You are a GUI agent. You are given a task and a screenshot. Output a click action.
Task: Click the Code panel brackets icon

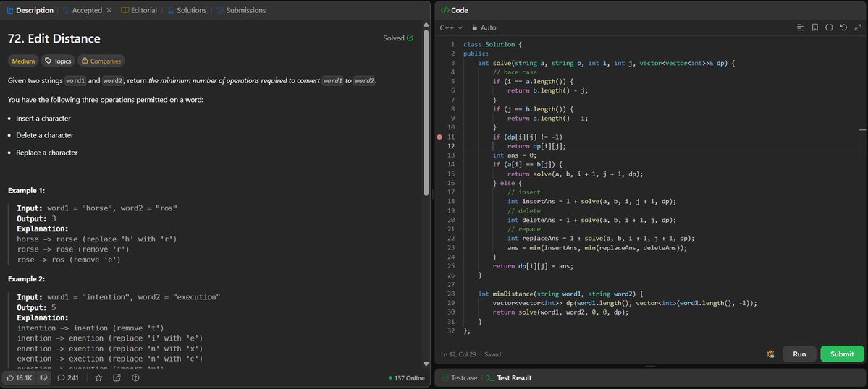(x=444, y=11)
